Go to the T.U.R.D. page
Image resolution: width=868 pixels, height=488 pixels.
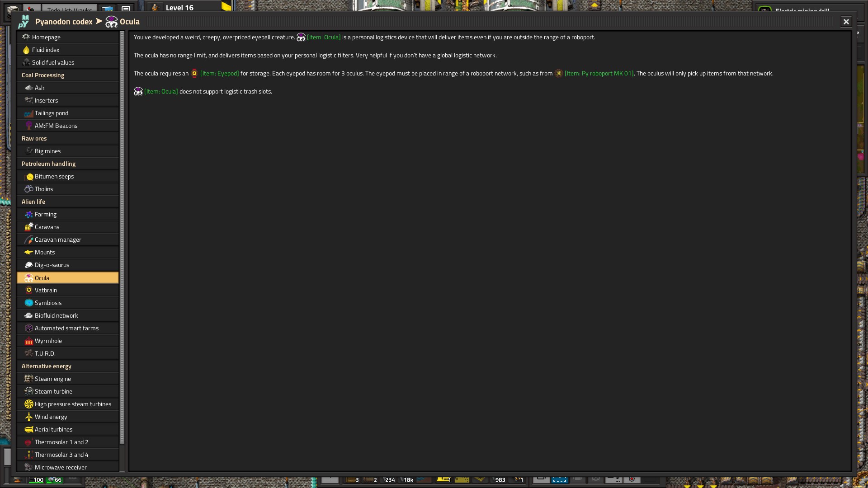tap(45, 354)
